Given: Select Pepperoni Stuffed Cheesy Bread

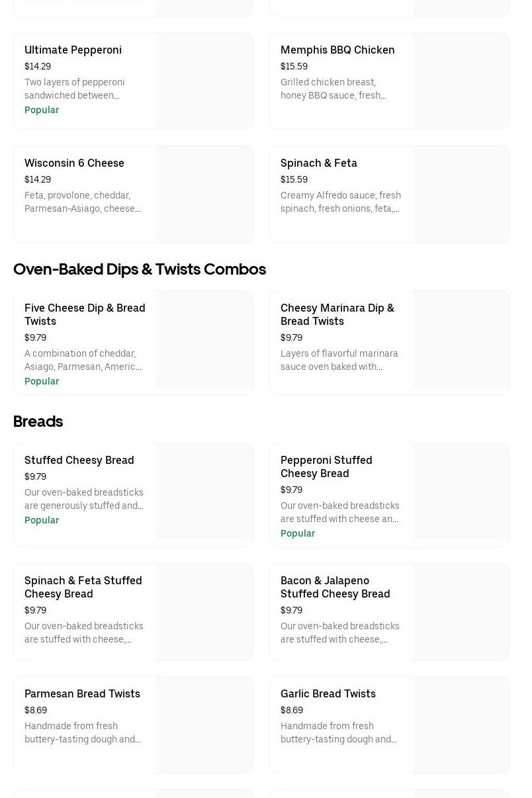Looking at the screenshot, I should pyautogui.click(x=326, y=467).
